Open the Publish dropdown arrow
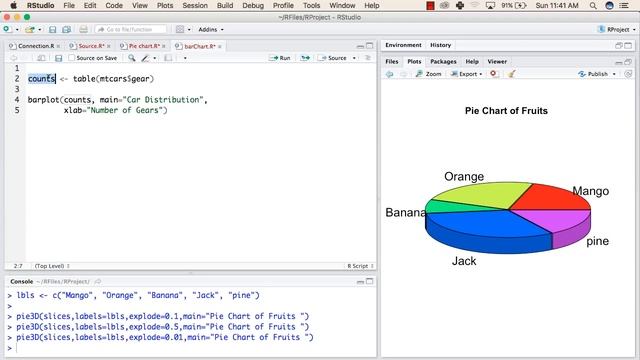 [614, 74]
